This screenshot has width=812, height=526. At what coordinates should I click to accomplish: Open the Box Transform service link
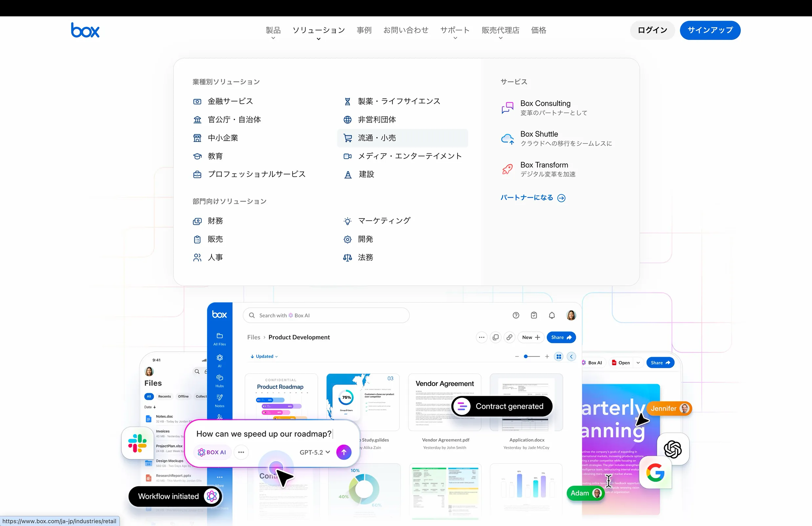(x=538, y=169)
